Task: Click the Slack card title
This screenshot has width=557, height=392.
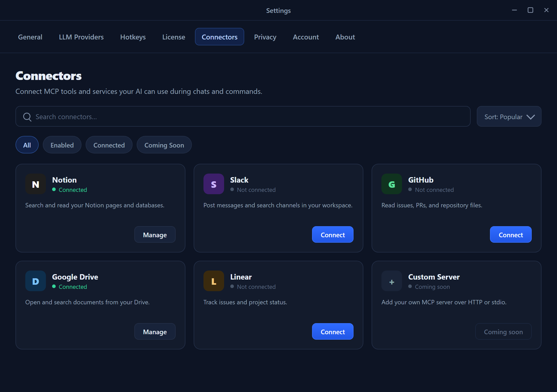Action: 239,180
